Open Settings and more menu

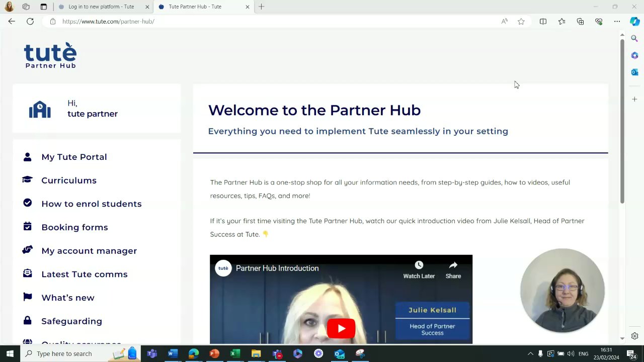[x=617, y=21]
